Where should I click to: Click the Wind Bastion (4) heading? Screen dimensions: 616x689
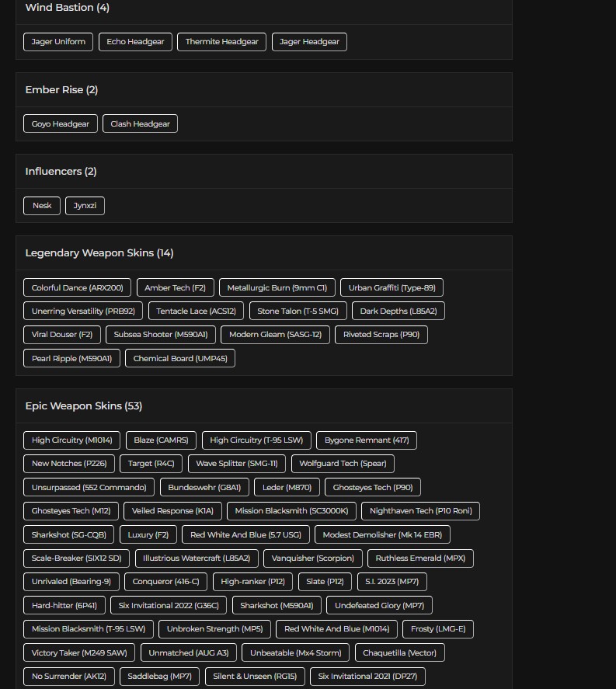click(x=68, y=8)
